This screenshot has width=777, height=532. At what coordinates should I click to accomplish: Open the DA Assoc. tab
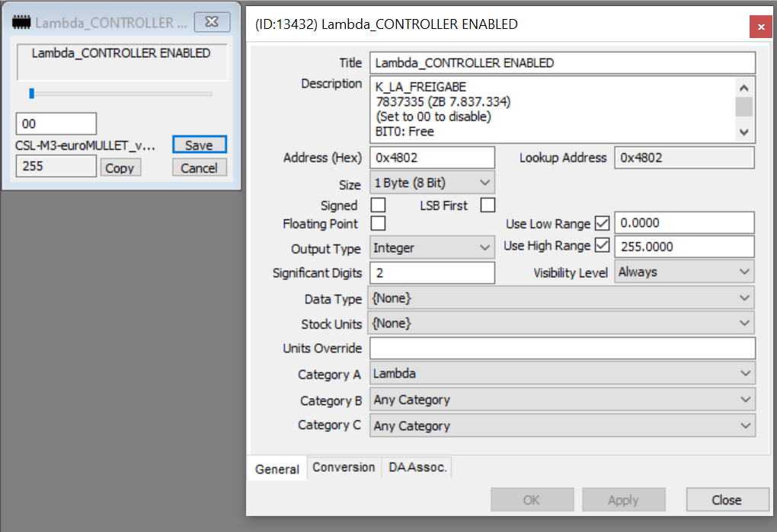point(417,467)
